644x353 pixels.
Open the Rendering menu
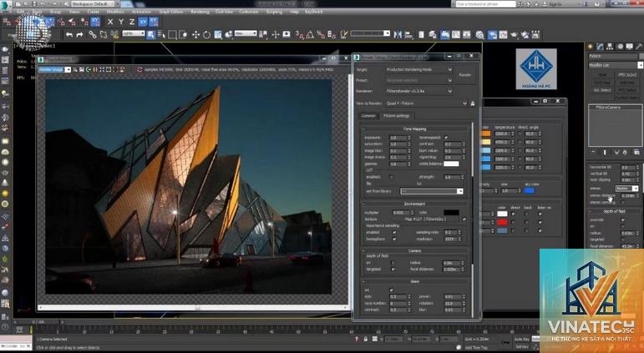200,12
